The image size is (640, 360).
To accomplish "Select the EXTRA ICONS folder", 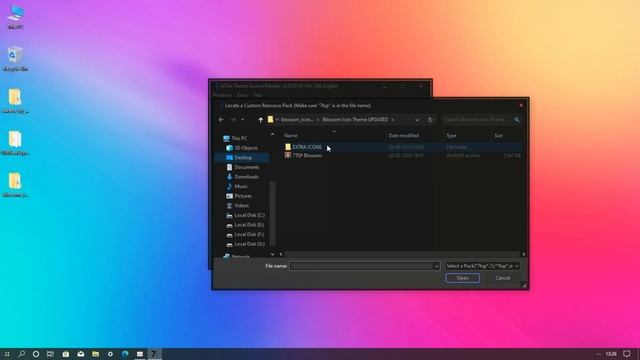I will (x=307, y=147).
